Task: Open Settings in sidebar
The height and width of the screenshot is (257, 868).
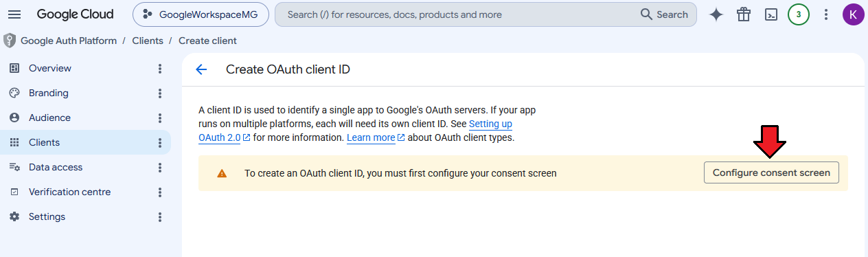Action: coord(85,216)
